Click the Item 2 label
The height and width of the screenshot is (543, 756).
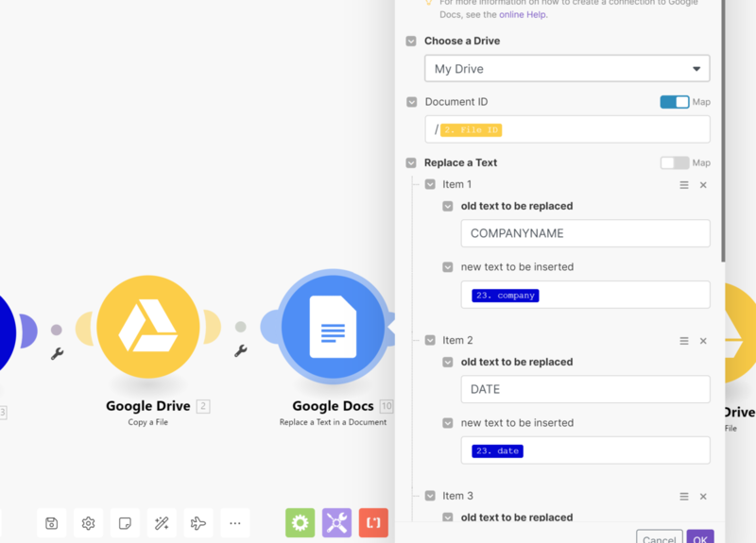[457, 341]
